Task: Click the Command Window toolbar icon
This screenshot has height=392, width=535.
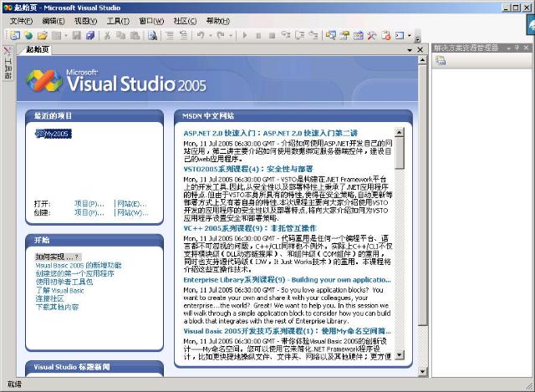Action: [x=400, y=35]
